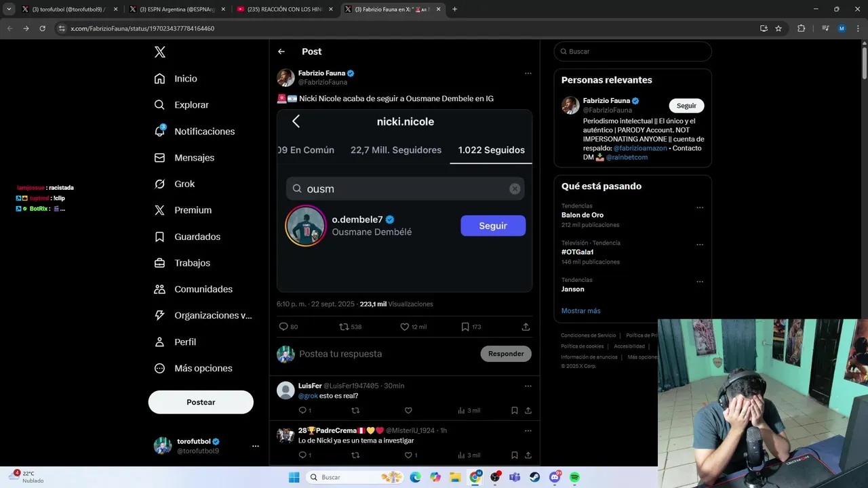
Task: Bookmark the post with 173 saves
Action: pyautogui.click(x=465, y=327)
